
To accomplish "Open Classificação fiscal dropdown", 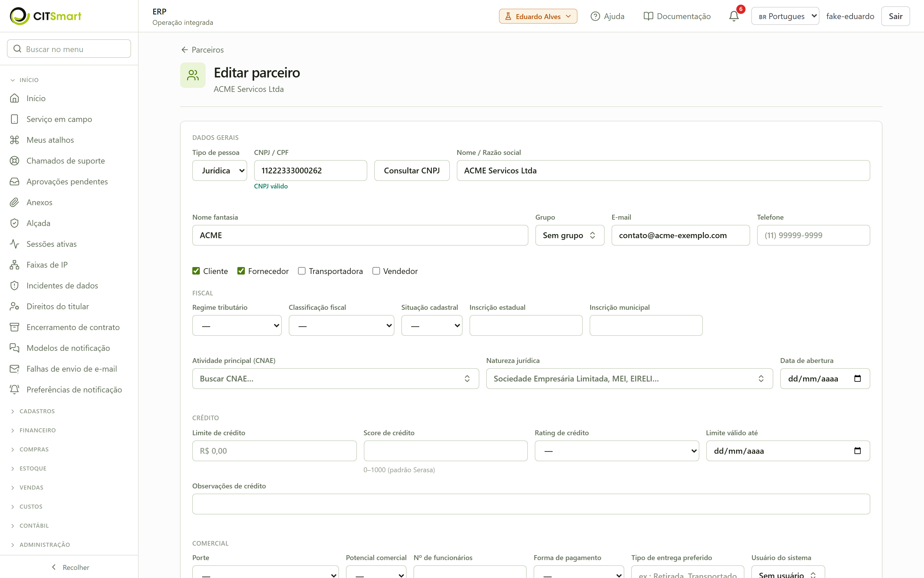I will [341, 325].
